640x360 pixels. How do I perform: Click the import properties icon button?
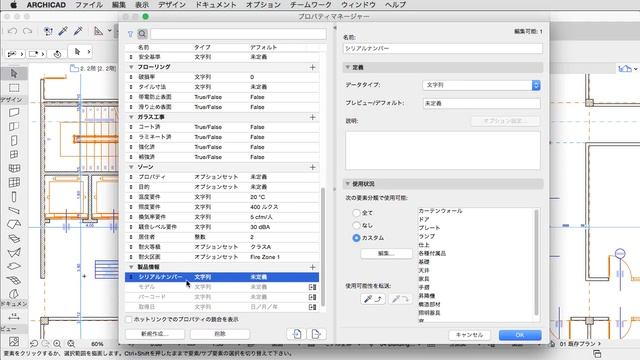[x=297, y=334]
